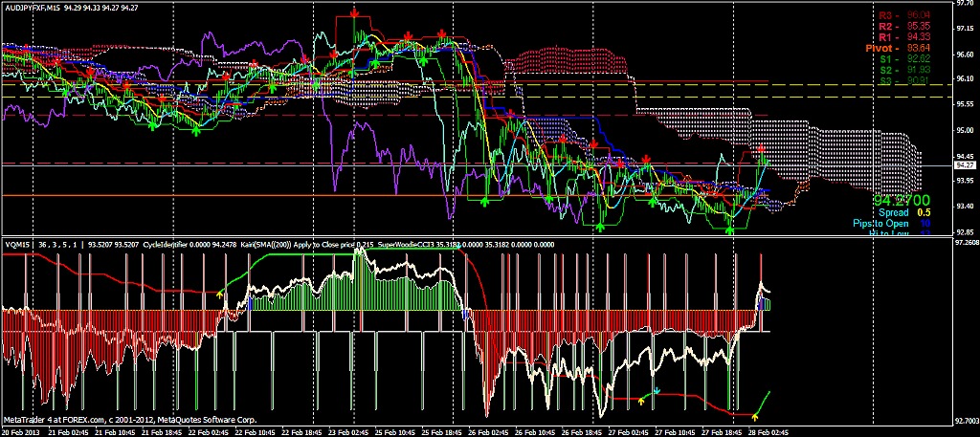Click the SuperWoodieCCI3 indicator label
The height and width of the screenshot is (437, 980).
click(x=408, y=245)
